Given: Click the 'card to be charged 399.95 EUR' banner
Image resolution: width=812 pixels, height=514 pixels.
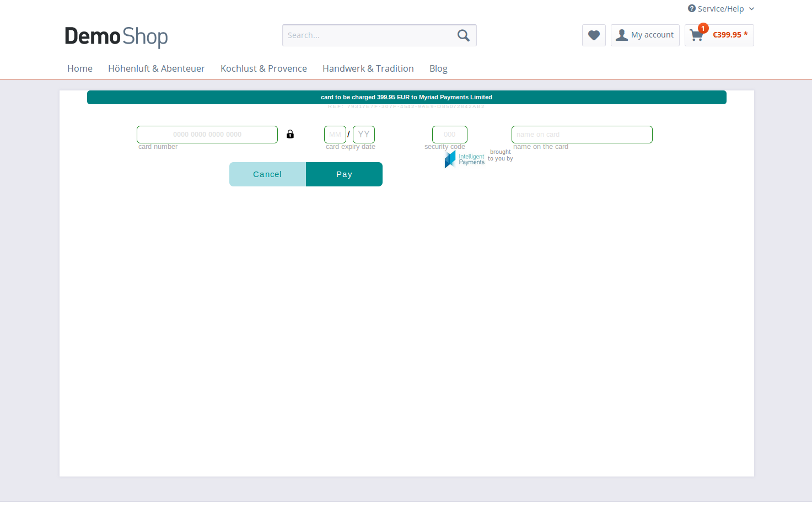Looking at the screenshot, I should 407,97.
